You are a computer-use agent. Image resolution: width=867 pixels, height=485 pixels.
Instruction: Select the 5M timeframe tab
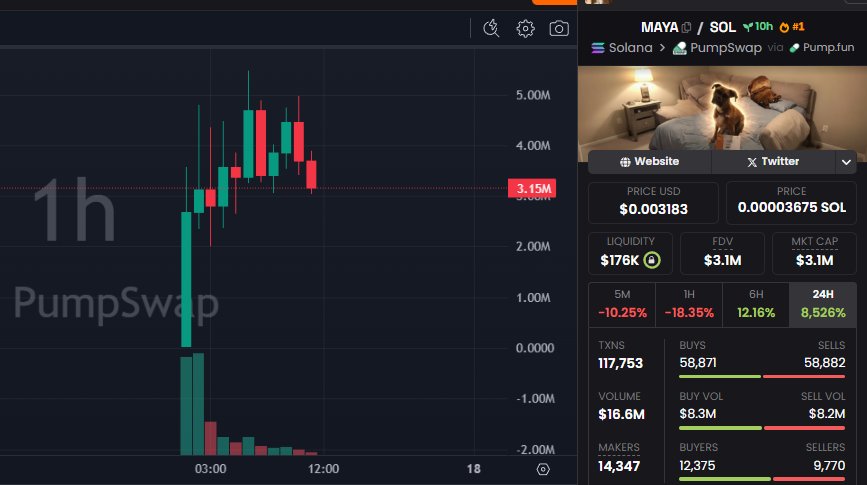(622, 305)
